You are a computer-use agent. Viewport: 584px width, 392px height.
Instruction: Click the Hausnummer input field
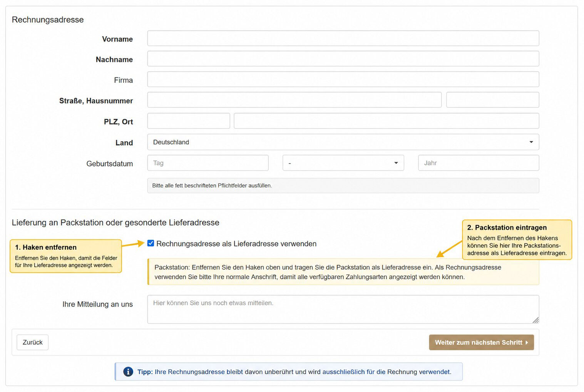(x=492, y=100)
